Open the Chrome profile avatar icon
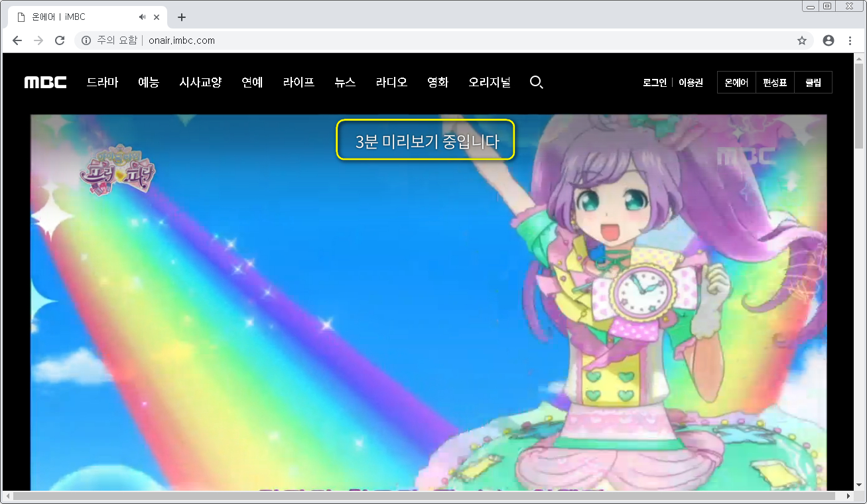This screenshot has width=867, height=504. click(x=829, y=40)
